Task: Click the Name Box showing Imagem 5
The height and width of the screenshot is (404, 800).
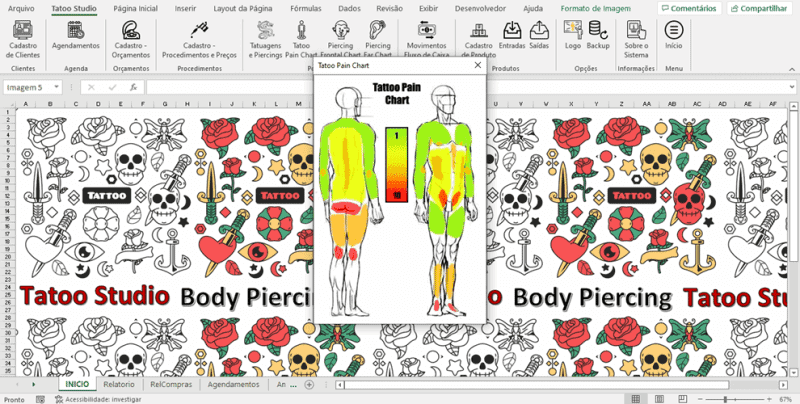Action: (28, 87)
